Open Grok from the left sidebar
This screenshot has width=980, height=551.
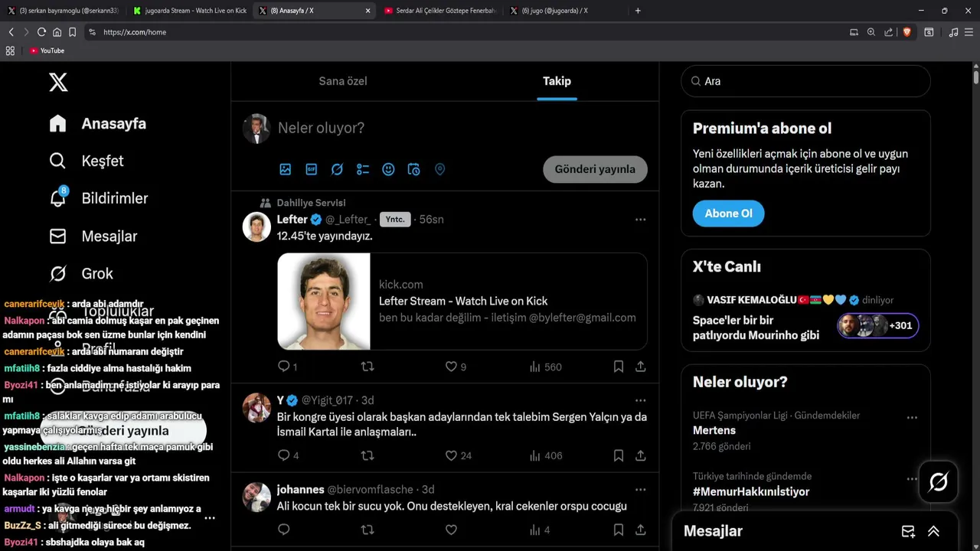click(x=80, y=273)
